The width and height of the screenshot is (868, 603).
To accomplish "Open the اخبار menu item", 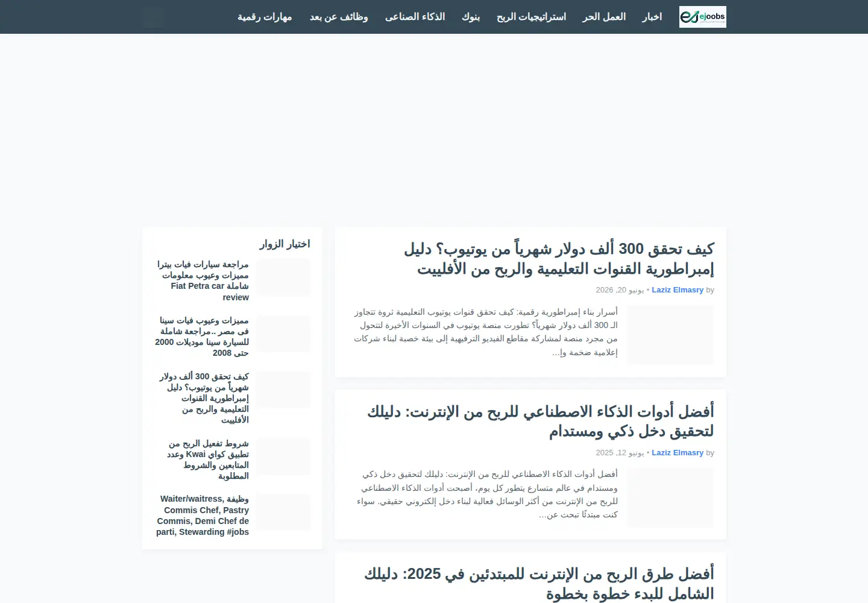I will click(x=652, y=17).
